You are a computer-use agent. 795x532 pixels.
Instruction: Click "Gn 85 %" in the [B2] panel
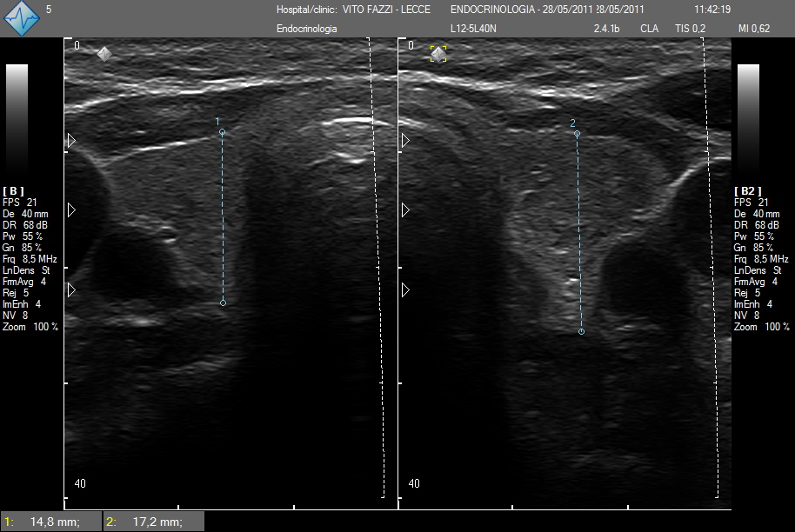pyautogui.click(x=753, y=248)
